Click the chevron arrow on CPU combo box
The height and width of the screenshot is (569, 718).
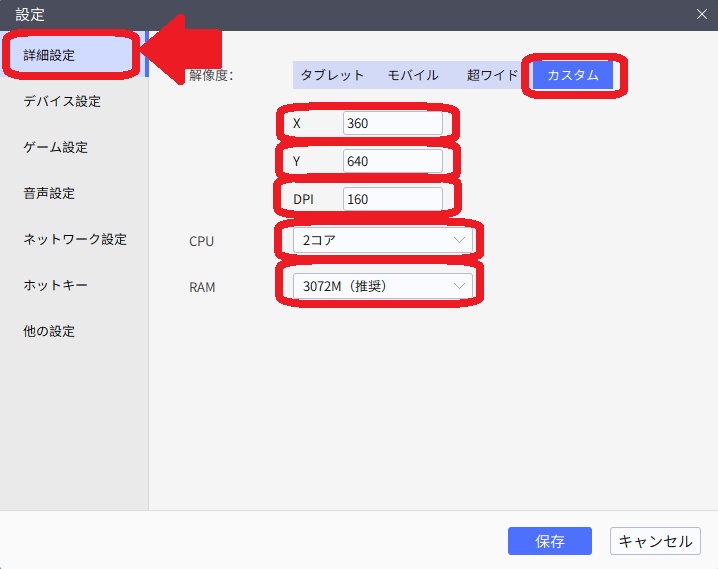point(460,241)
